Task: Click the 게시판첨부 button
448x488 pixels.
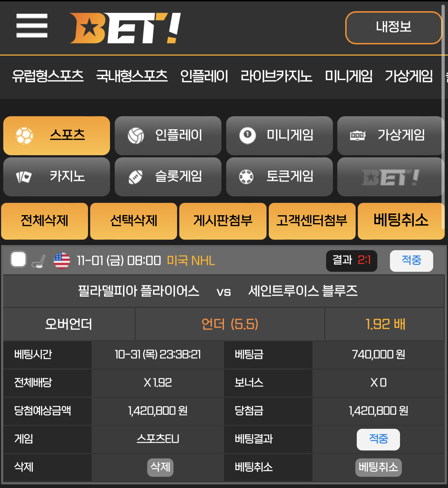Action: [x=223, y=221]
